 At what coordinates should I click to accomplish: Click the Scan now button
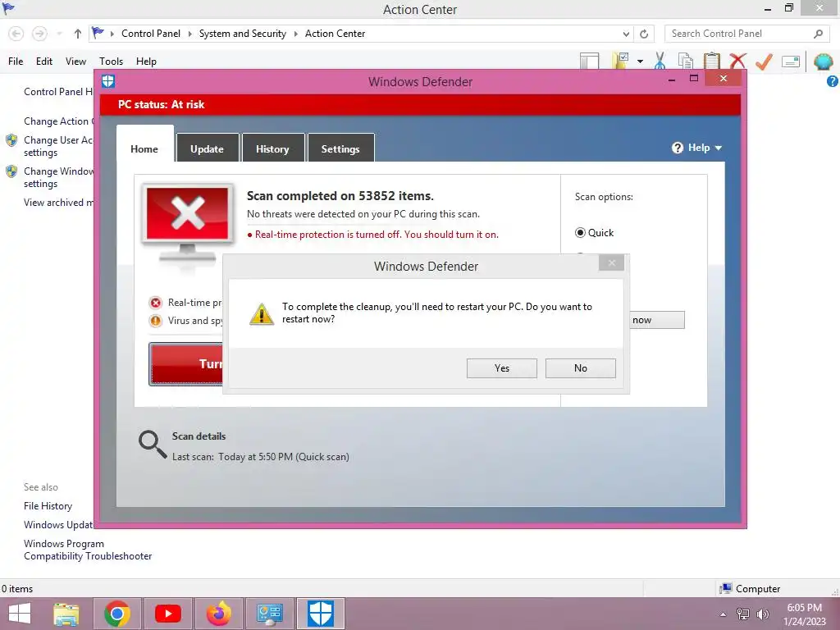pos(657,320)
